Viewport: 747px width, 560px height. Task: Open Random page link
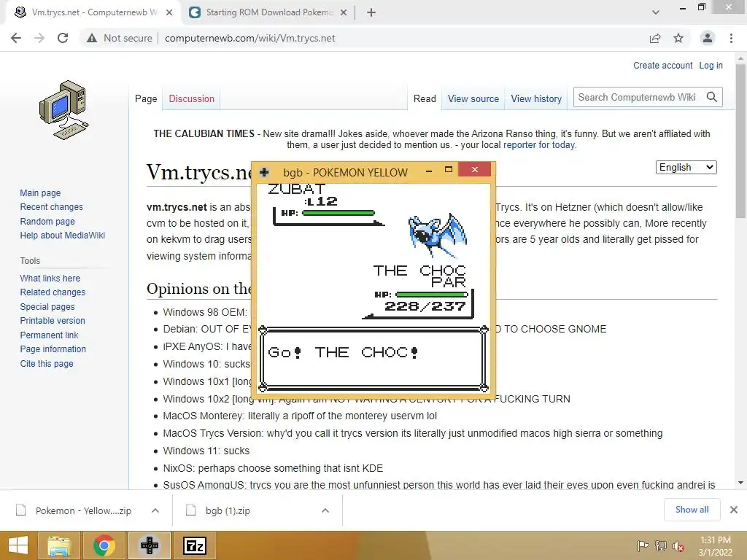[x=47, y=221]
